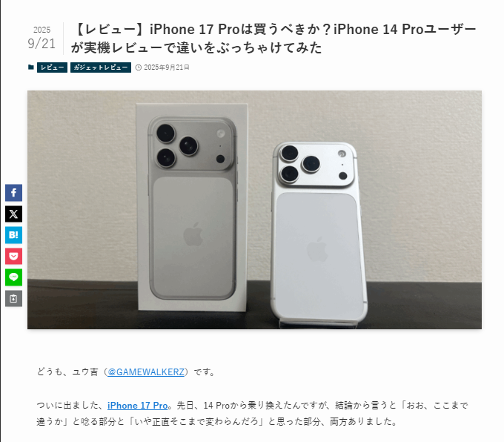Screen dimensions: 504x442
Task: Bookmark with Hatena B! button
Action: point(13,235)
